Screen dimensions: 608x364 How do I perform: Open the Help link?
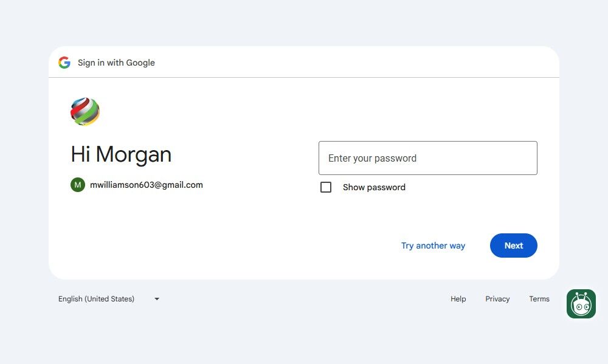point(458,299)
